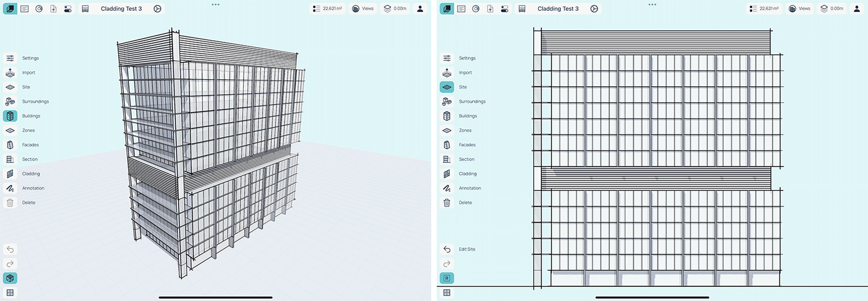
Task: Select the Cladding tool in the left window
Action: [x=10, y=174]
